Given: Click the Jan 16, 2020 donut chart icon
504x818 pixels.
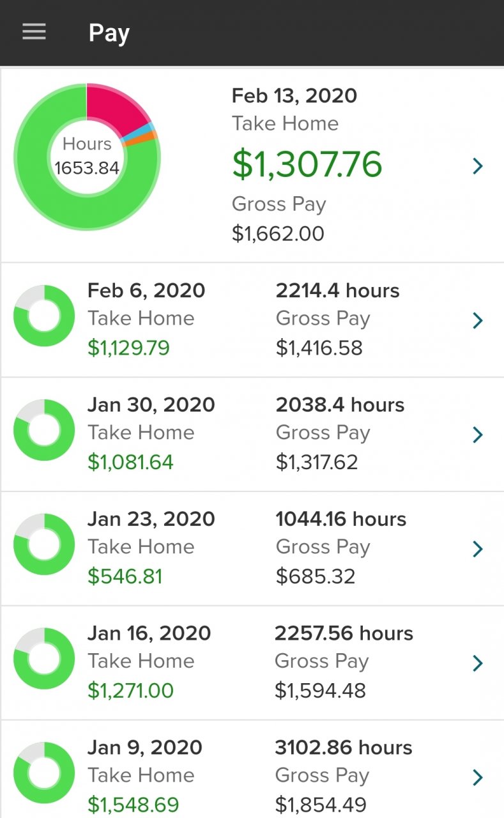Looking at the screenshot, I should [44, 659].
